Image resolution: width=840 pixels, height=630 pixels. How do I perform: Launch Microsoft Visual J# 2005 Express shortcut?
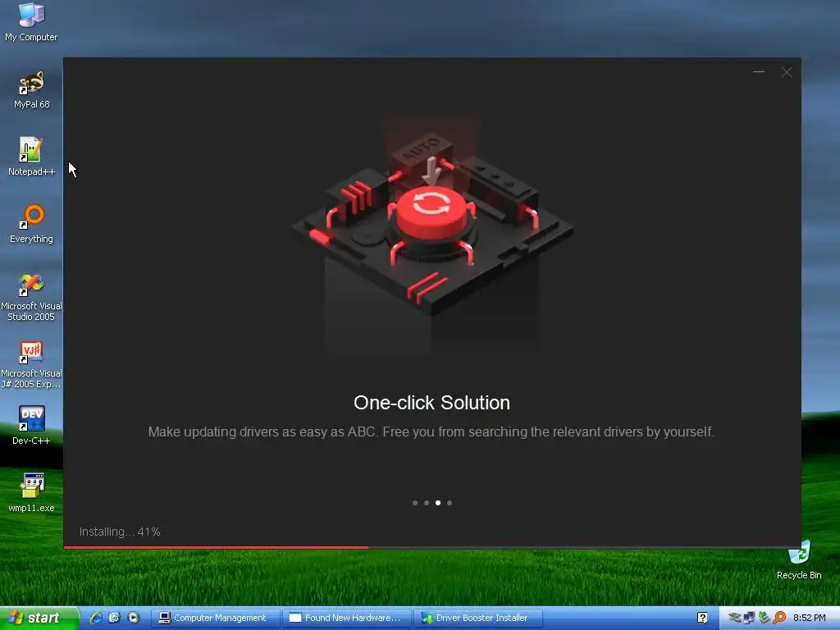(31, 365)
